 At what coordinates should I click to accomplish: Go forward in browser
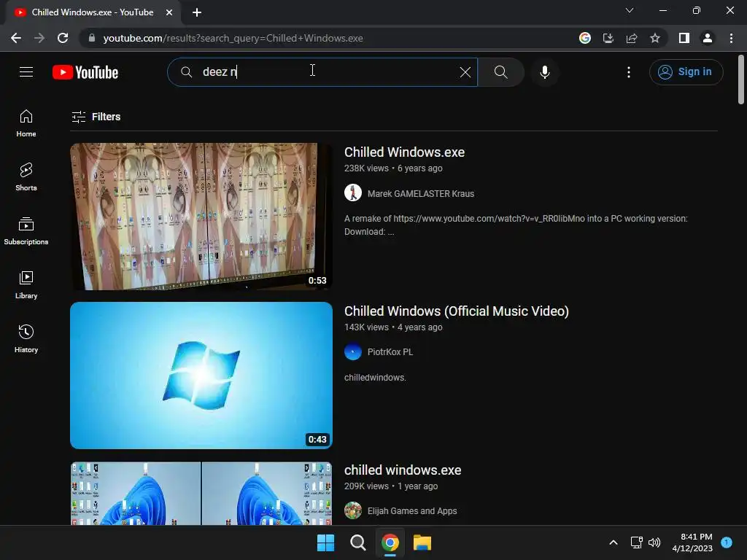tap(39, 38)
